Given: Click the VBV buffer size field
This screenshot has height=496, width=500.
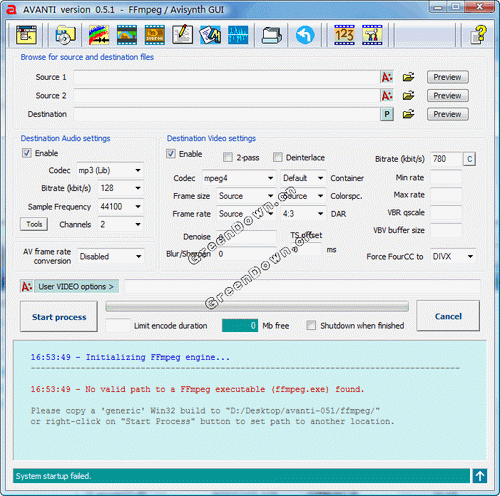Looking at the screenshot, I should 446,230.
